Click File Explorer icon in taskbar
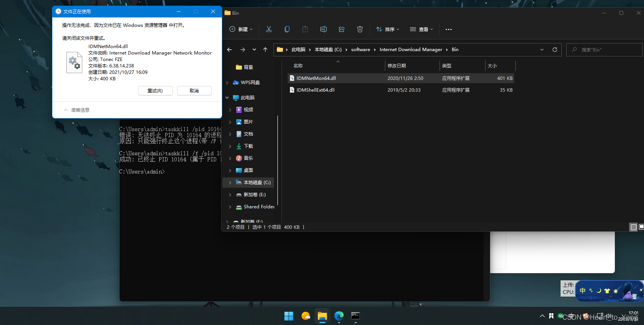 322,316
